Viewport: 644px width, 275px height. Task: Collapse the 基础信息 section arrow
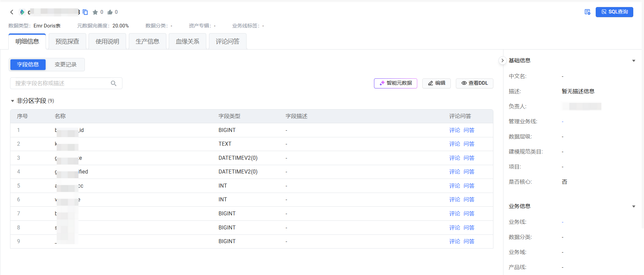tap(634, 61)
